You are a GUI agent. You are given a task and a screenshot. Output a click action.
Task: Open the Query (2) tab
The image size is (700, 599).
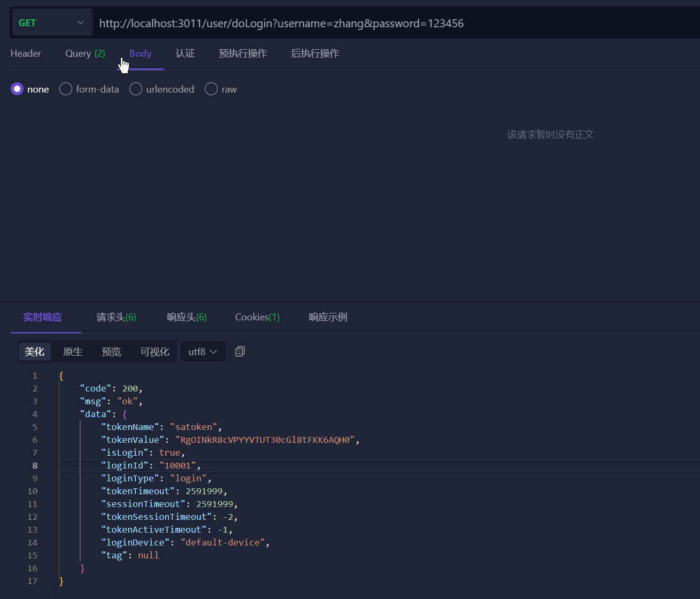[85, 53]
